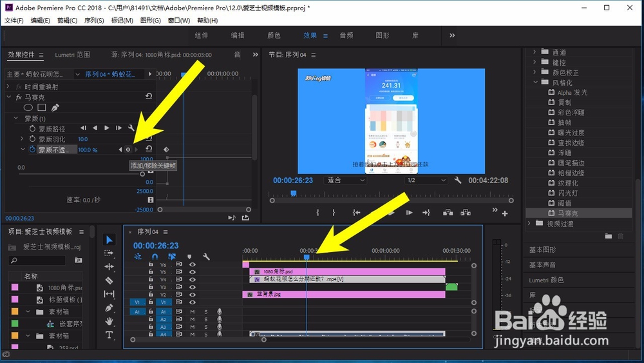This screenshot has width=644, height=363.
Task: Open timeline display settings wrench
Action: pos(206,257)
